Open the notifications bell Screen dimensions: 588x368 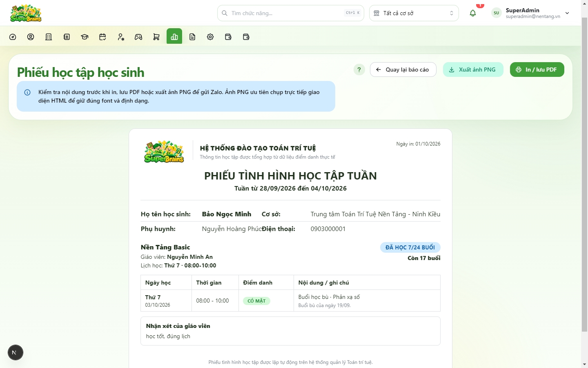473,13
